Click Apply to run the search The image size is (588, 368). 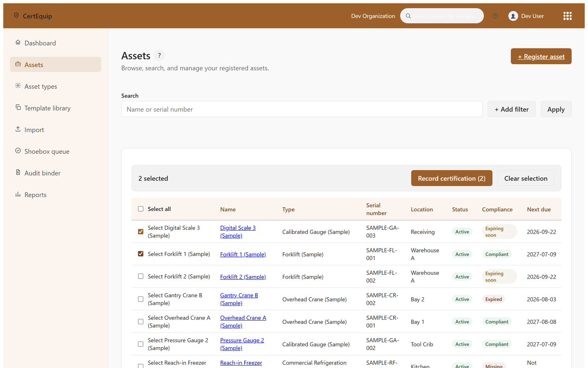[x=556, y=109]
